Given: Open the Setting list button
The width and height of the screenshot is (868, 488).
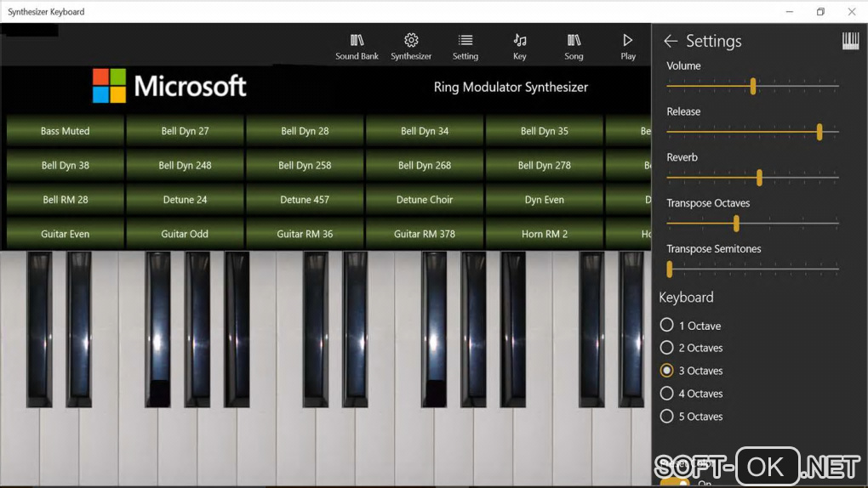Looking at the screenshot, I should coord(465,47).
